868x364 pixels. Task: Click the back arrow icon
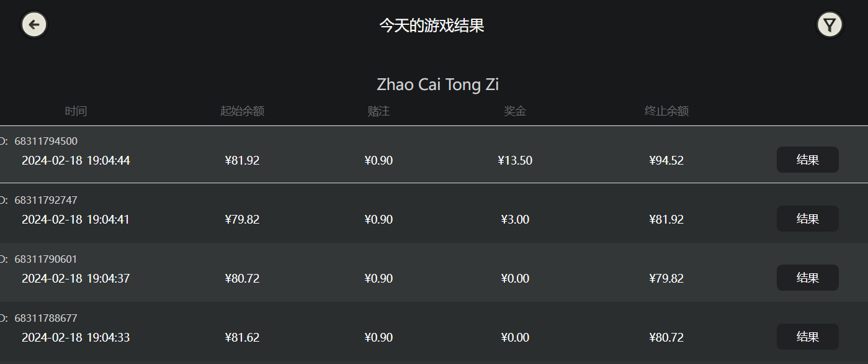pos(35,25)
